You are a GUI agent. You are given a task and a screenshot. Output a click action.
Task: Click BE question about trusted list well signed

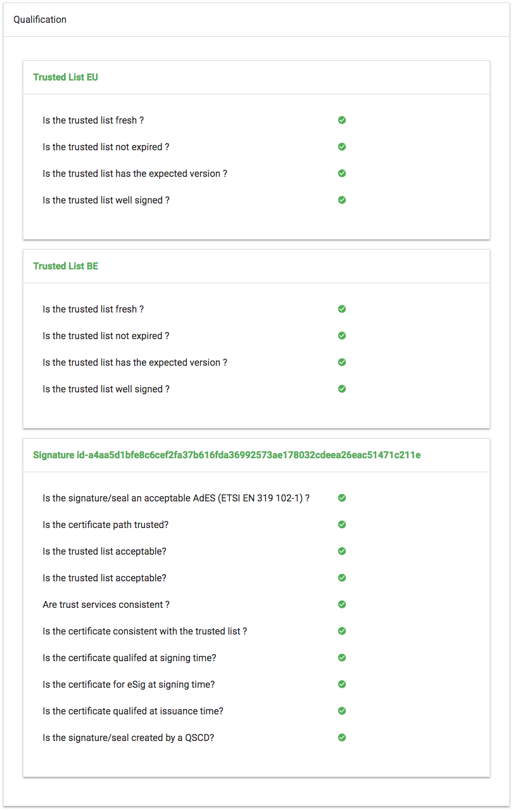(106, 389)
